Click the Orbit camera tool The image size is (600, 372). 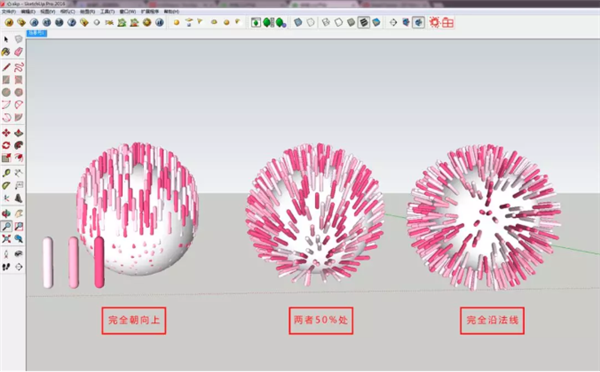(x=6, y=214)
